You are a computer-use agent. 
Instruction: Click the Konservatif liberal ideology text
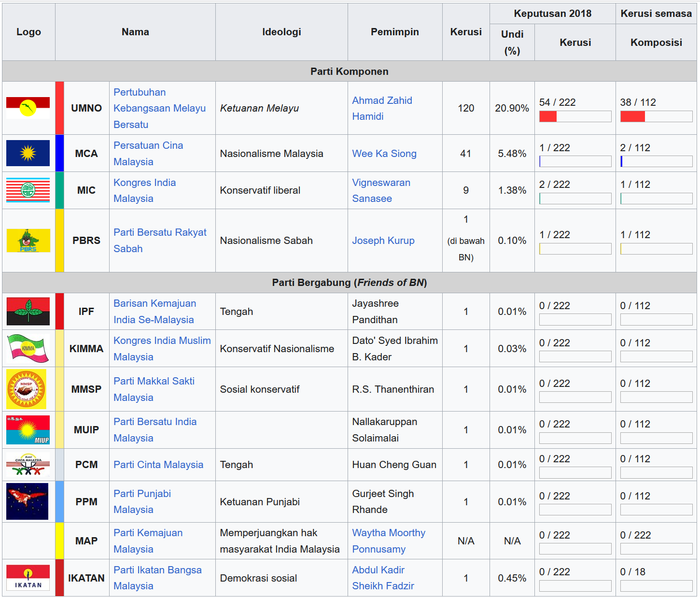click(260, 190)
